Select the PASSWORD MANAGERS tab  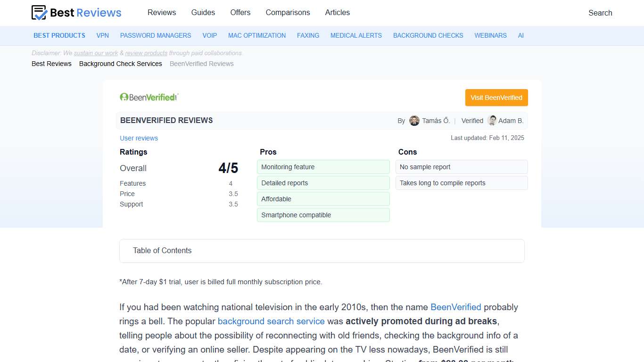(155, 35)
